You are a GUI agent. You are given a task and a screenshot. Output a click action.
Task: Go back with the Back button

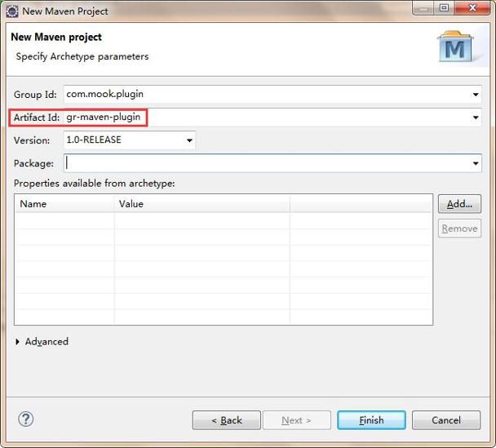(x=227, y=420)
